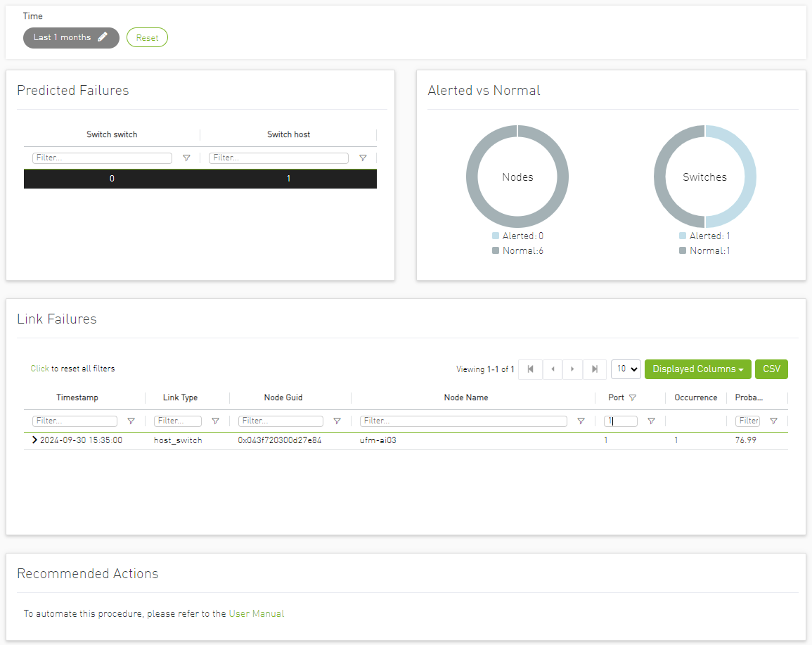This screenshot has height=645, width=812.
Task: Open the rows-per-page dropdown showing 10
Action: (626, 369)
